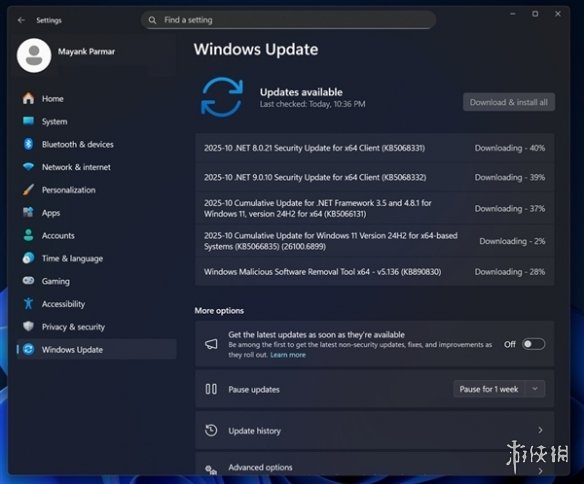This screenshot has width=584, height=484.
Task: Click the Gaming controller icon
Action: (28, 281)
